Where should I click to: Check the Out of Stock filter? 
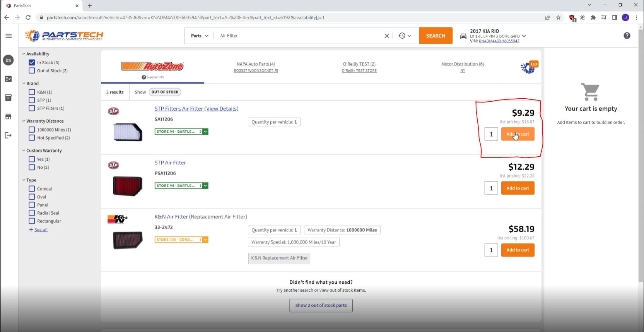click(x=32, y=70)
